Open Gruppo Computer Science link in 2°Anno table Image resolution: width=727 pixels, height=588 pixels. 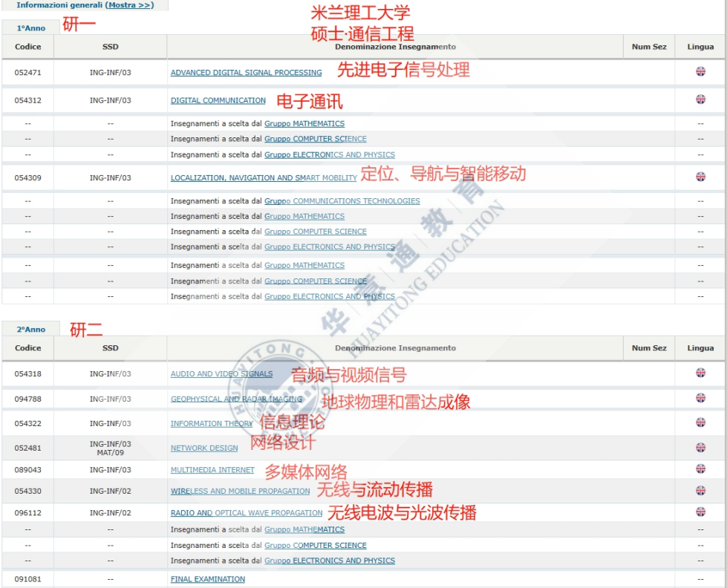point(316,546)
